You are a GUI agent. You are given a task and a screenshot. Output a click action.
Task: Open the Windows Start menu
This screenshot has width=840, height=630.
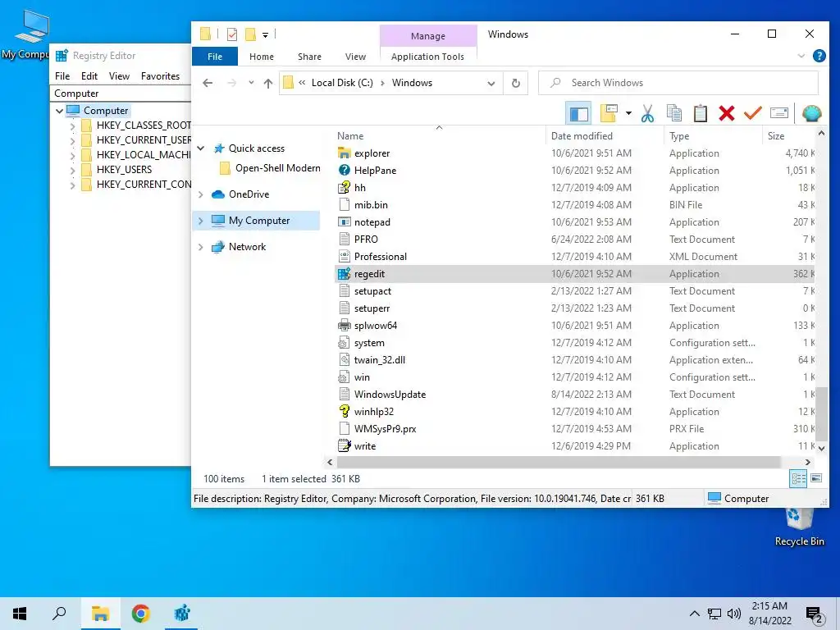point(20,614)
